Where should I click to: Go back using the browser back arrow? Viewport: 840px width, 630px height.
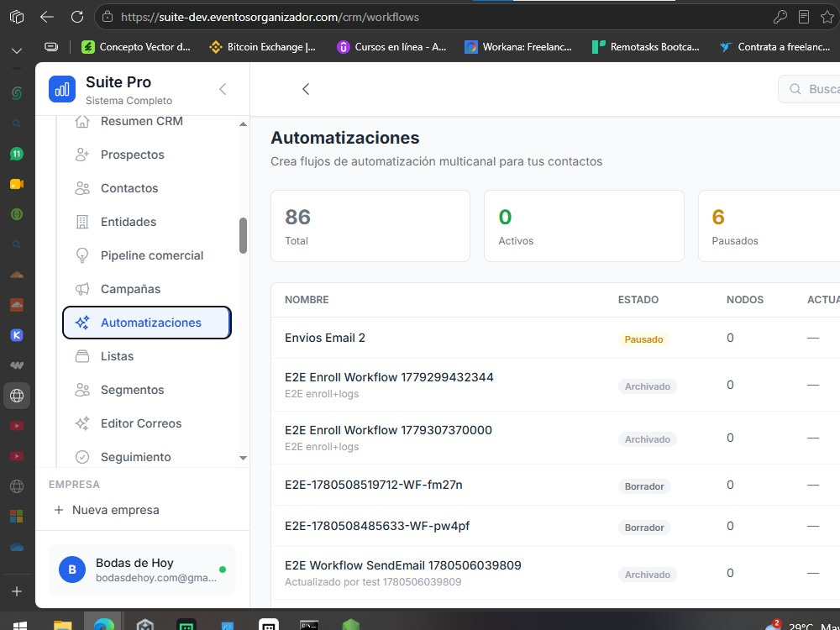coord(47,17)
